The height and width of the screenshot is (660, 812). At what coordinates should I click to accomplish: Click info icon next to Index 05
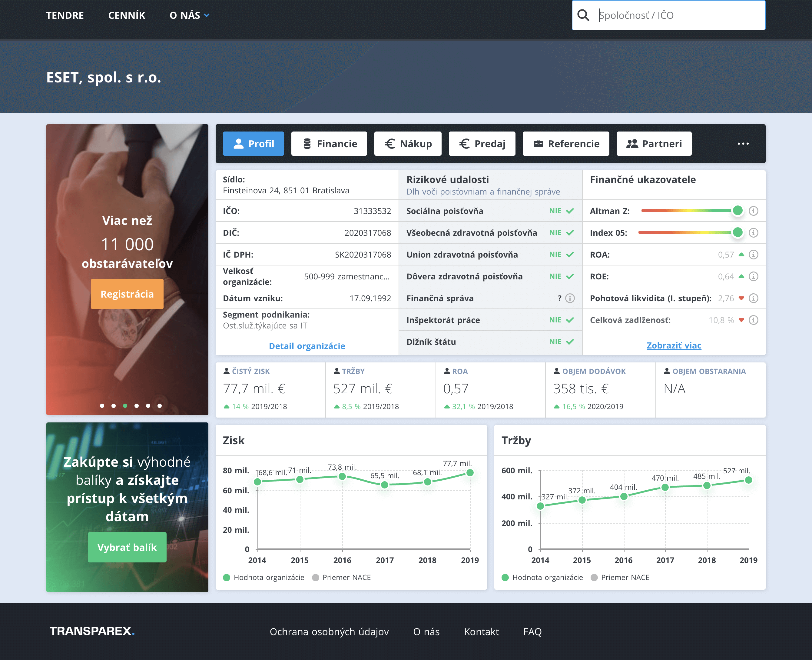point(753,233)
